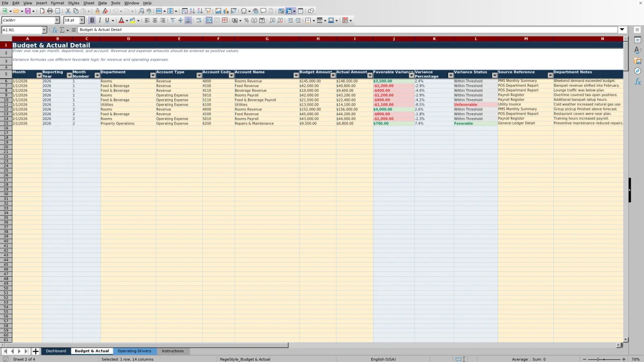Click the Insert Chart icon

(x=225, y=11)
